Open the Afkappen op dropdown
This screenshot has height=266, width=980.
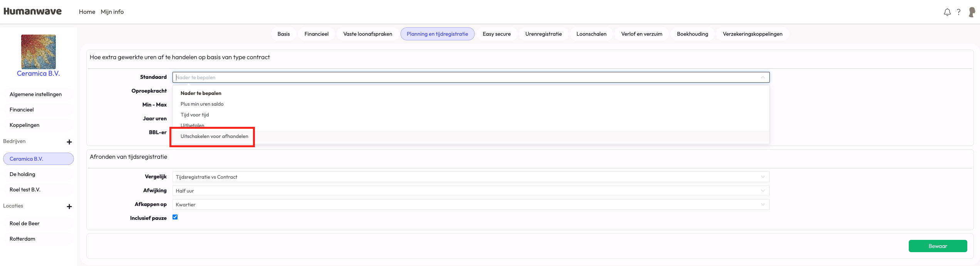pyautogui.click(x=471, y=204)
